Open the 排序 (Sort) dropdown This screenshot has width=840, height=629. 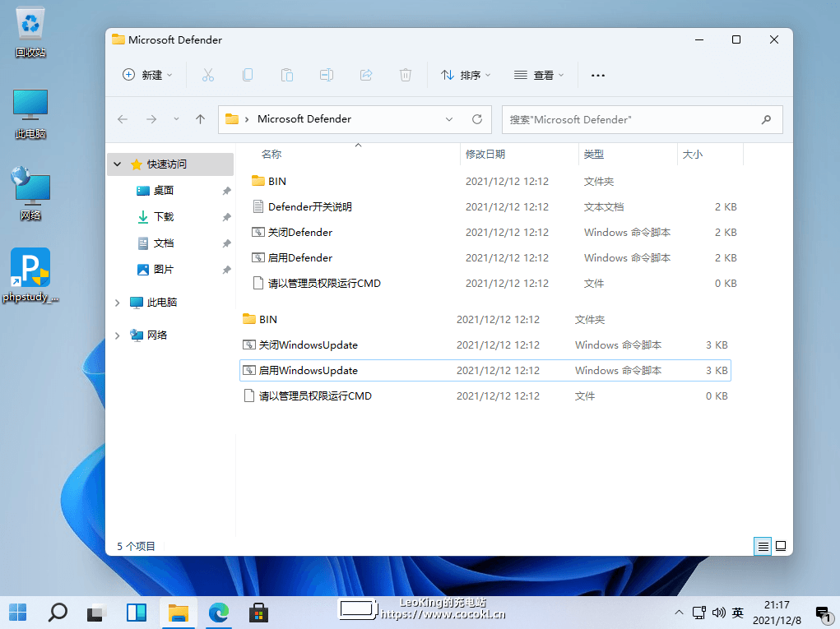point(466,75)
